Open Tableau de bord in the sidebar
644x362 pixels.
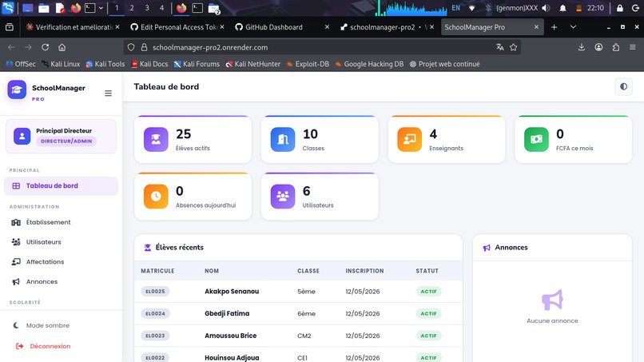(x=61, y=185)
